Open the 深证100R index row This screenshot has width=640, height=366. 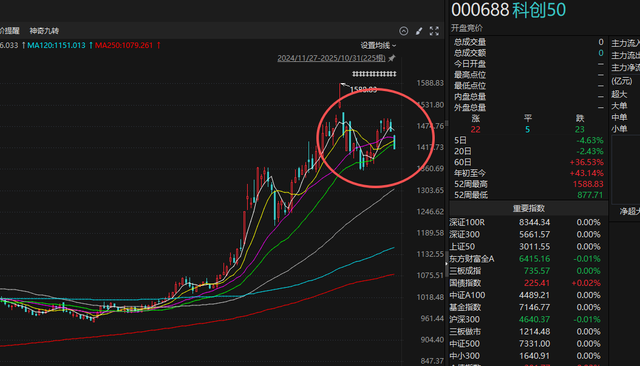click(528, 222)
